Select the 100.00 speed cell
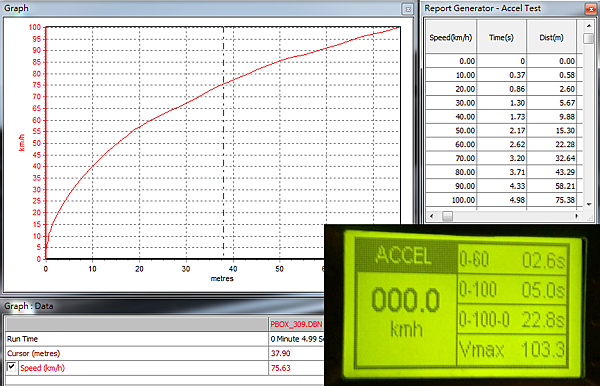Screen dimensions: 600x386 (x=451, y=200)
